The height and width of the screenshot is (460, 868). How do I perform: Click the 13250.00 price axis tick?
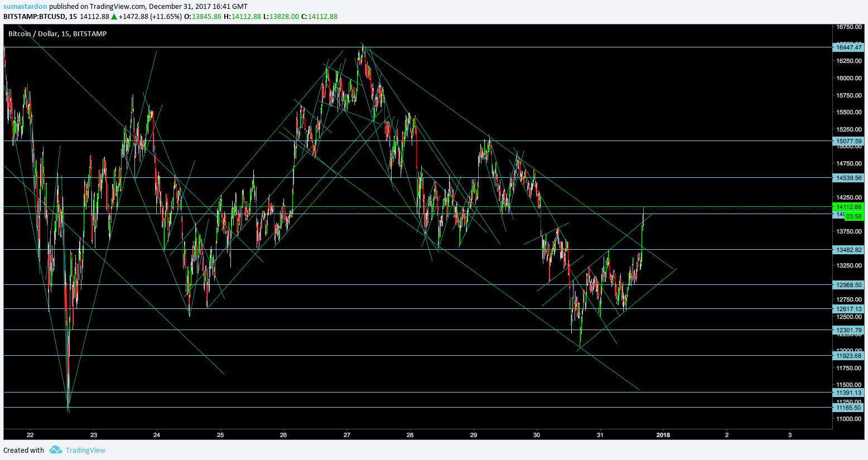point(848,265)
